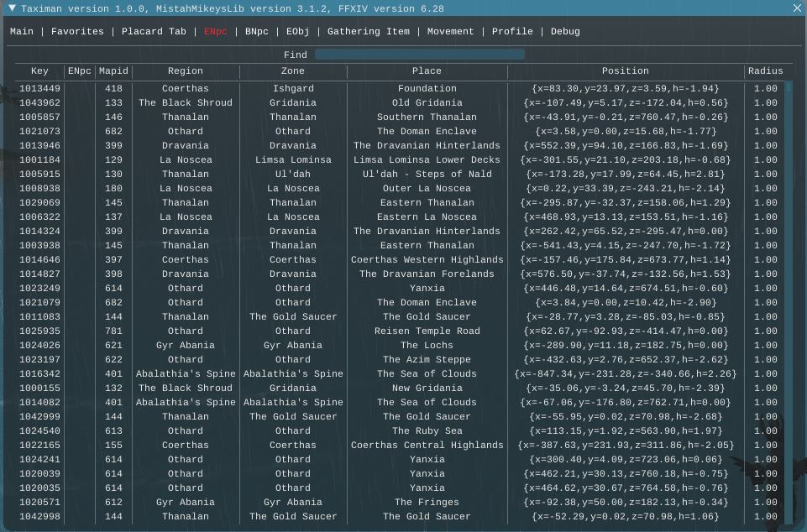Switch to the Gathering Item tab
Viewport: 807px width, 532px height.
point(369,32)
